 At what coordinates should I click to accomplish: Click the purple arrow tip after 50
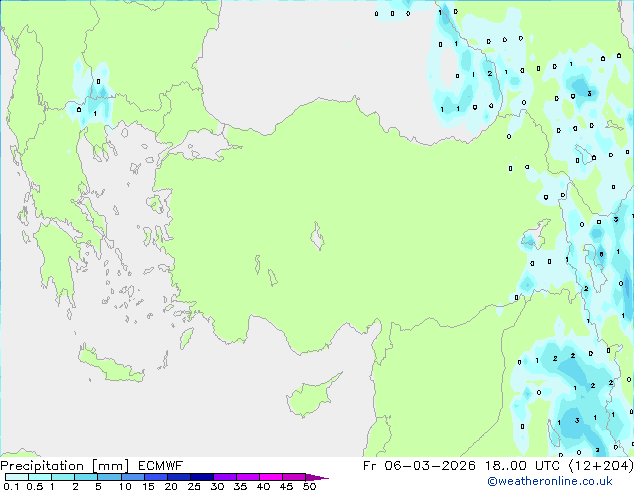point(317,477)
